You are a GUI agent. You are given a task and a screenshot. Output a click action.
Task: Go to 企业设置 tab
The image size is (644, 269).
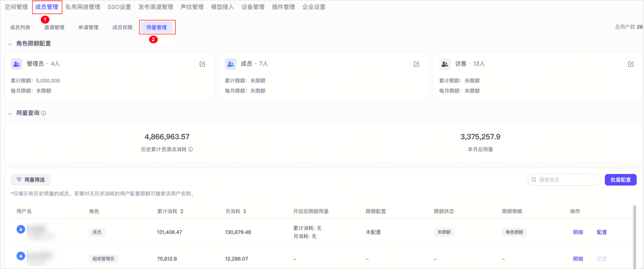point(314,7)
